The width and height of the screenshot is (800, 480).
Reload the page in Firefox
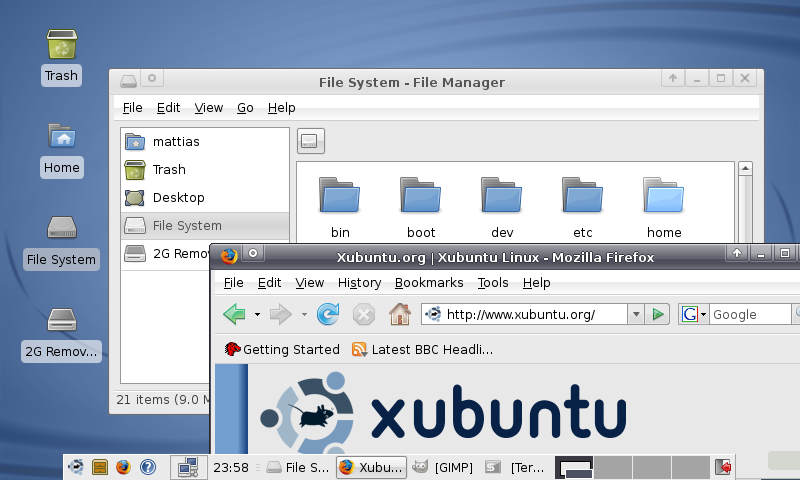click(x=328, y=314)
